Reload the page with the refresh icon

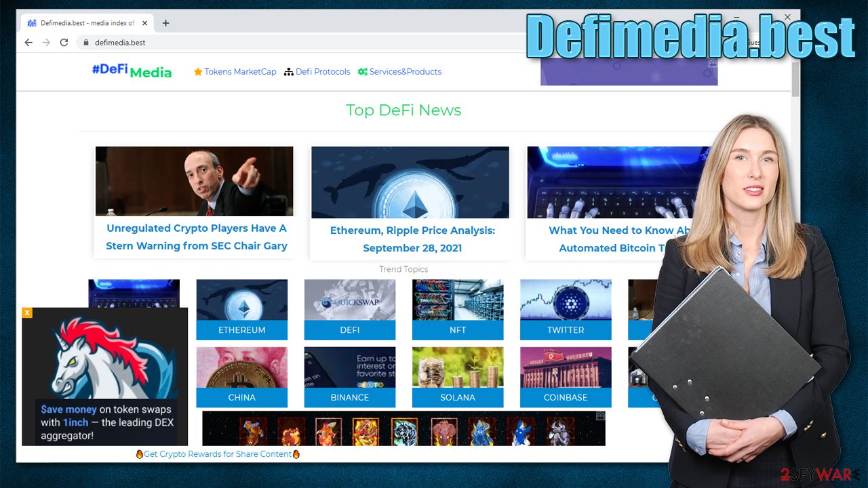pyautogui.click(x=64, y=42)
